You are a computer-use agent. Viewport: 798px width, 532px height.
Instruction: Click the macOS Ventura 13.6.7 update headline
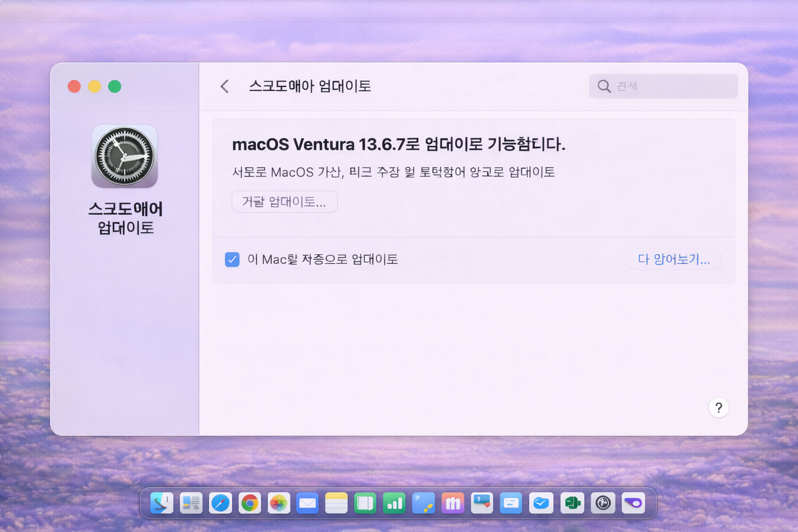click(398, 144)
